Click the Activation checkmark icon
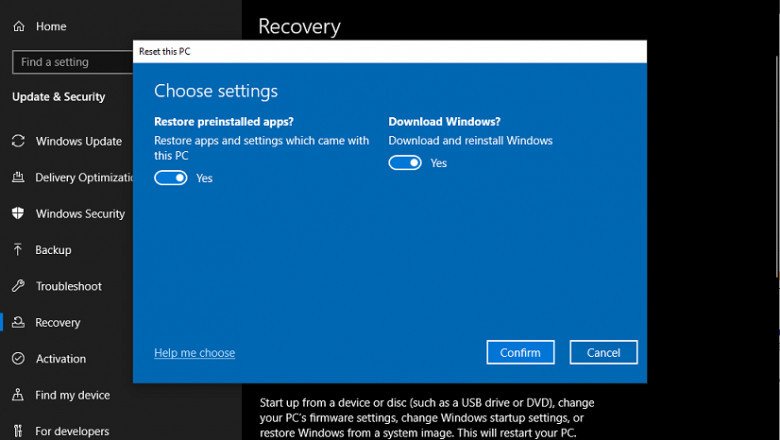The height and width of the screenshot is (440, 780). [18, 358]
